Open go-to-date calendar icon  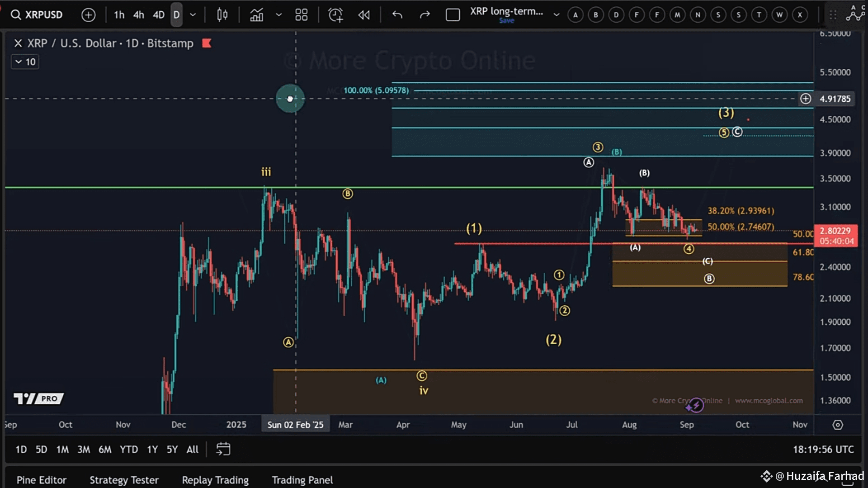pos(223,449)
